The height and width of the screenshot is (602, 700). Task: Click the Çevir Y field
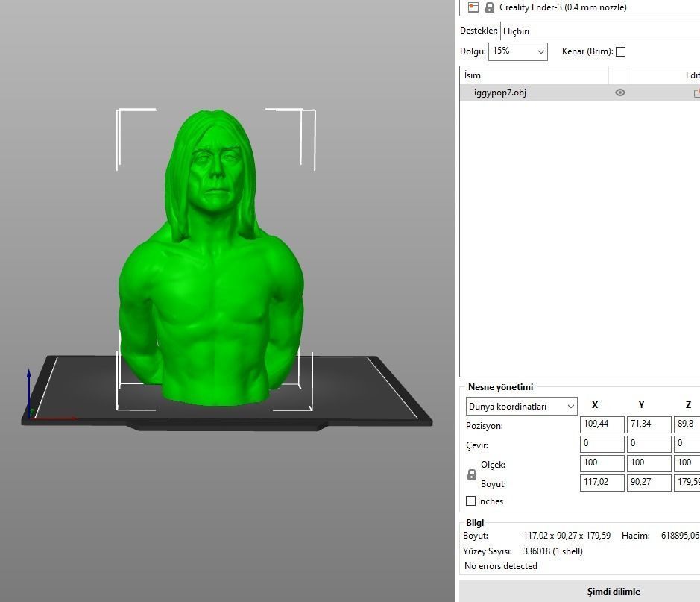click(649, 444)
